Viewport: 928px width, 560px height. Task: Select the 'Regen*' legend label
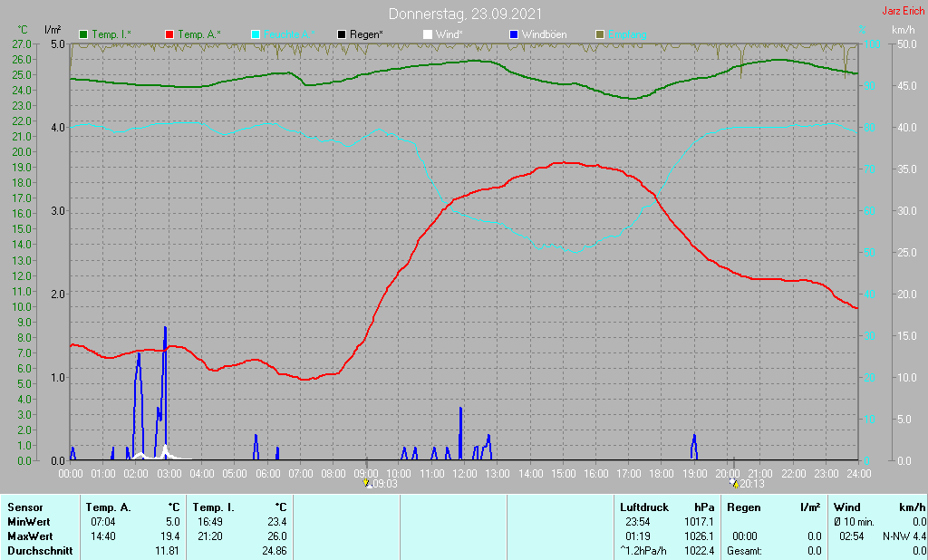click(x=366, y=35)
